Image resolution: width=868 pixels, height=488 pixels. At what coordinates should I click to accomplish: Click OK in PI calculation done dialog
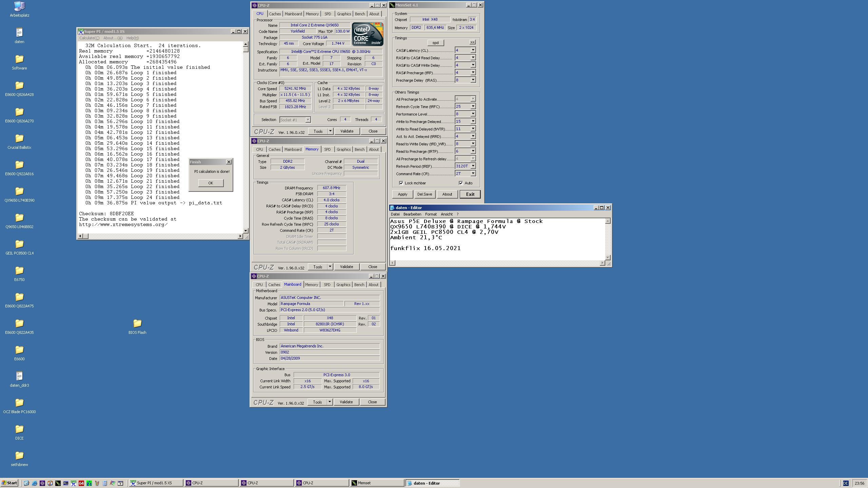[x=211, y=183]
